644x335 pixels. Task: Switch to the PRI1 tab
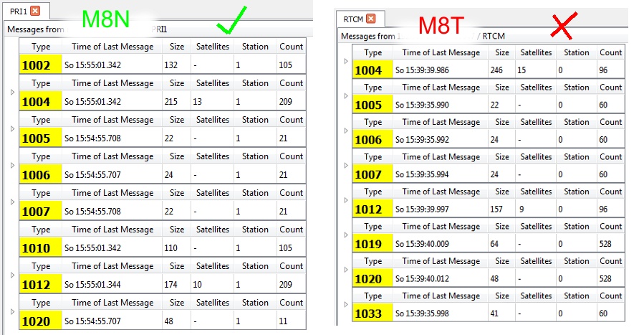coord(18,11)
